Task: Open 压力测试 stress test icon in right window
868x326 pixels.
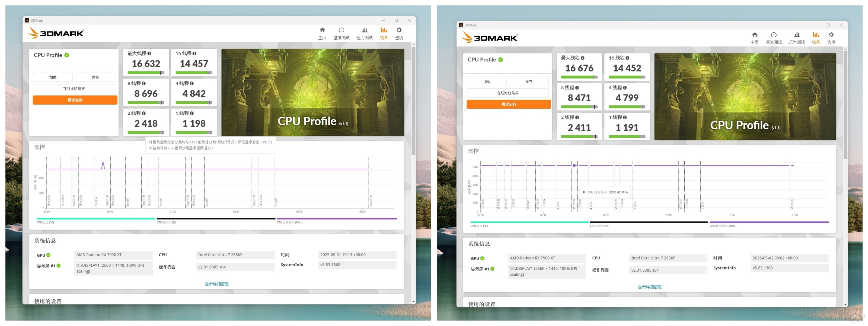Action: pyautogui.click(x=797, y=35)
